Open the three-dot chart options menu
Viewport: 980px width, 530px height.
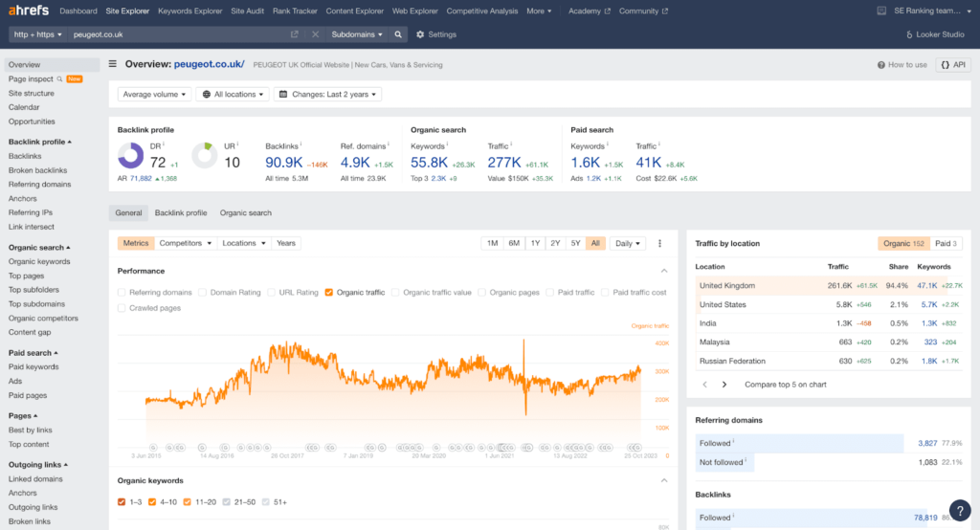660,243
